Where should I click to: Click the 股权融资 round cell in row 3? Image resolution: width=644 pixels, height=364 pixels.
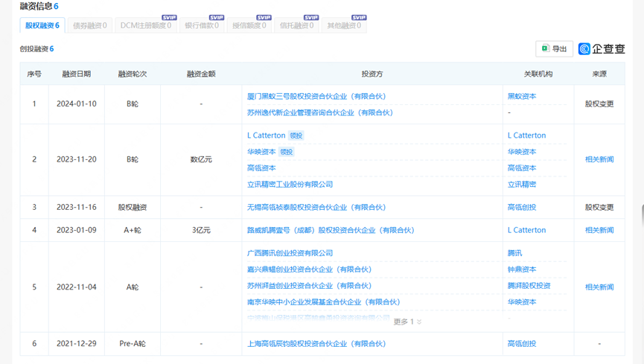coord(133,207)
